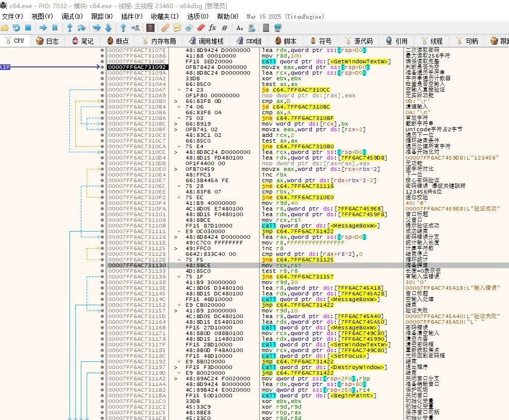Click the Step Into toolbar icon
509x420 pixels.
70,28
